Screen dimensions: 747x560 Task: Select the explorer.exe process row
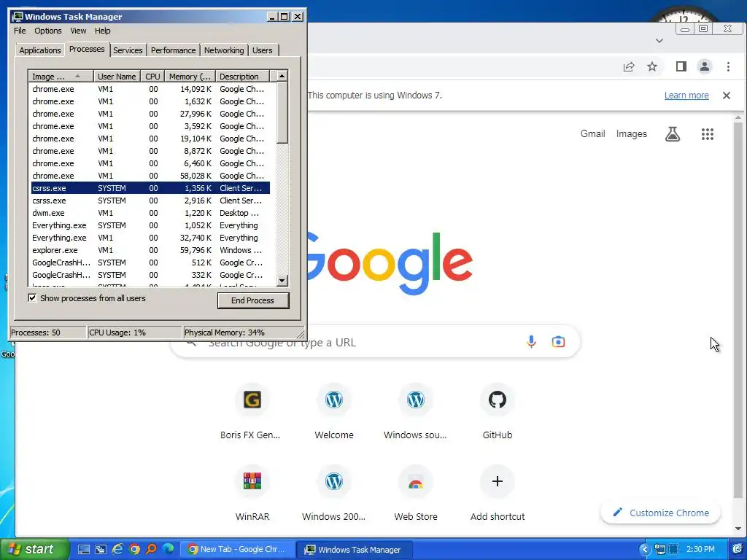(150, 250)
